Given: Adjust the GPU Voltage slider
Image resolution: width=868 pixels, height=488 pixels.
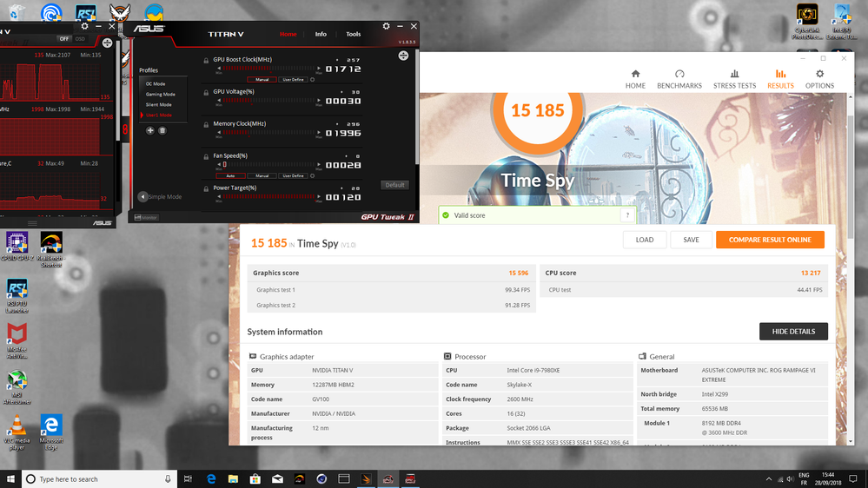Looking at the screenshot, I should (268, 101).
